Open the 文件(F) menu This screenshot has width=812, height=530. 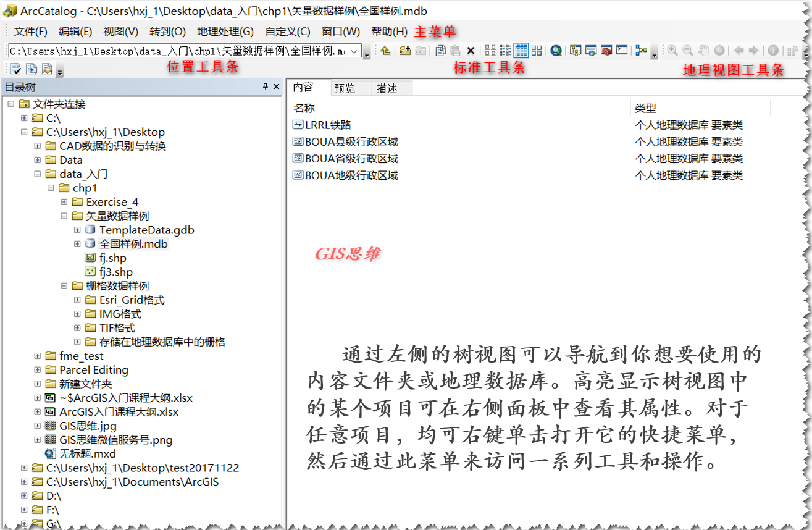[x=30, y=32]
